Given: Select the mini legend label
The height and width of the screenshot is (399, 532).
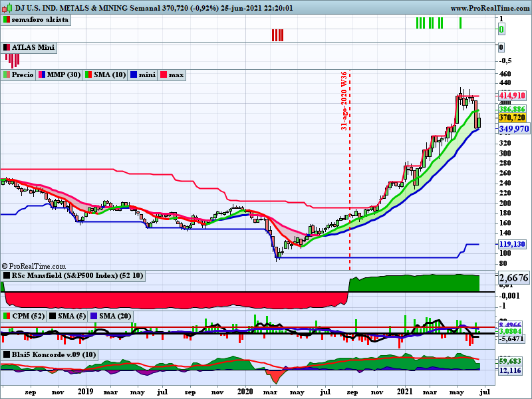Looking at the screenshot, I should click(147, 74).
